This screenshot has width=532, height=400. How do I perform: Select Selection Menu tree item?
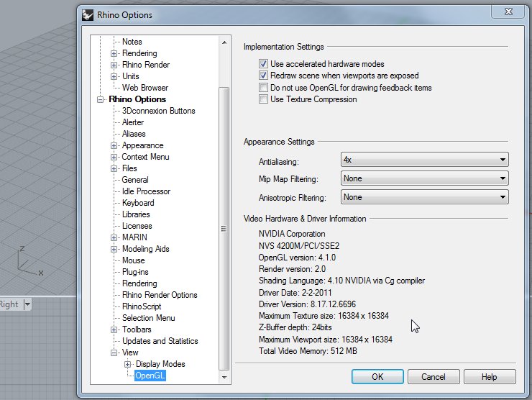[148, 318]
